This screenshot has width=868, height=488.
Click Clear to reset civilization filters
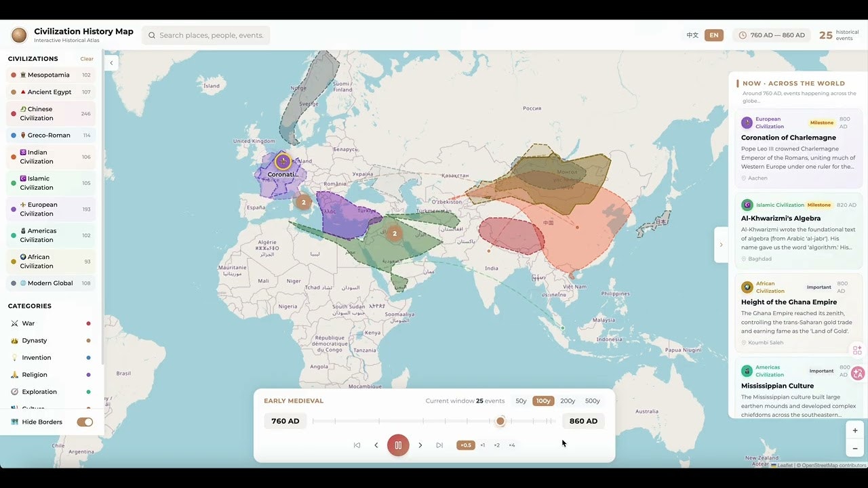click(86, 59)
